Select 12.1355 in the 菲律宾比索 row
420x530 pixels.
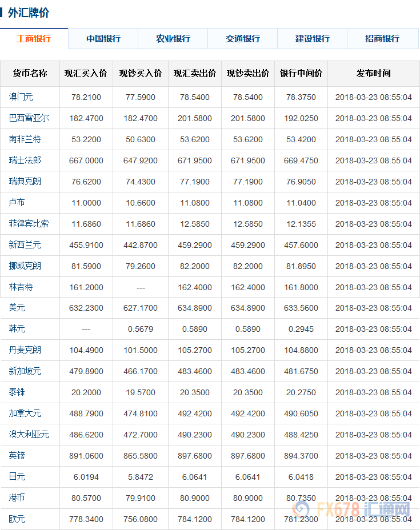301,224
